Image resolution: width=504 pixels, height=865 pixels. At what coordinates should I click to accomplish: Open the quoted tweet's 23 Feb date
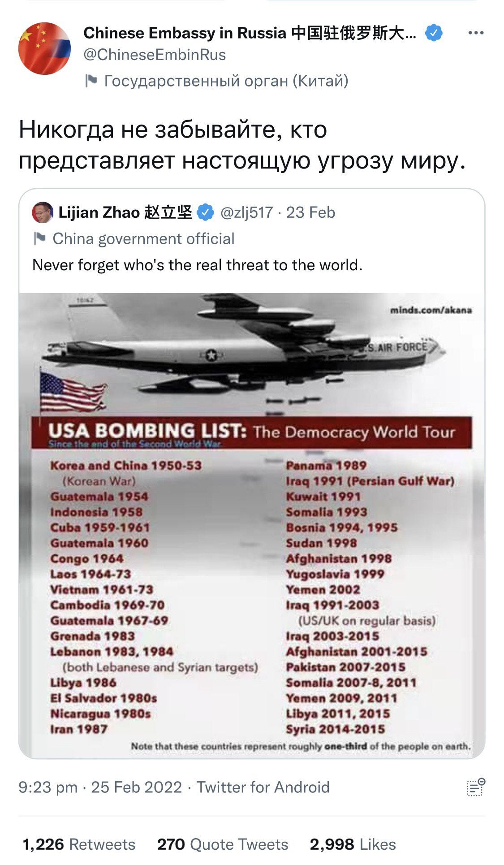pyautogui.click(x=310, y=212)
